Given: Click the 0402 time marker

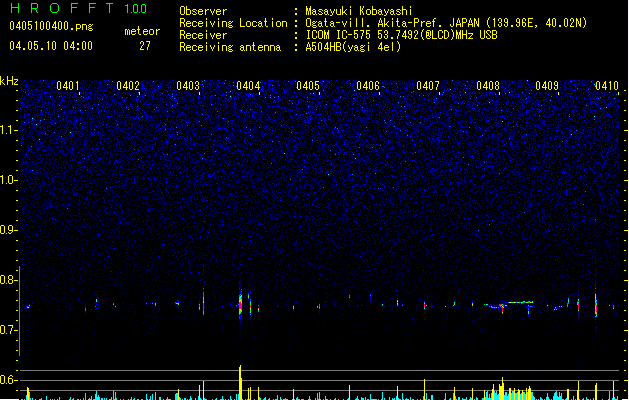Looking at the screenshot, I should pos(128,86).
